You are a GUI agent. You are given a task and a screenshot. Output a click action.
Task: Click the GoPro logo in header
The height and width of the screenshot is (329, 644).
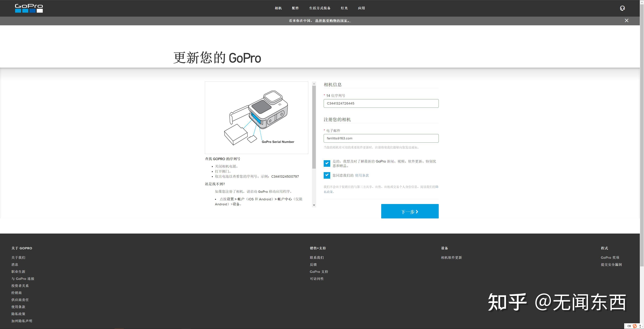29,8
